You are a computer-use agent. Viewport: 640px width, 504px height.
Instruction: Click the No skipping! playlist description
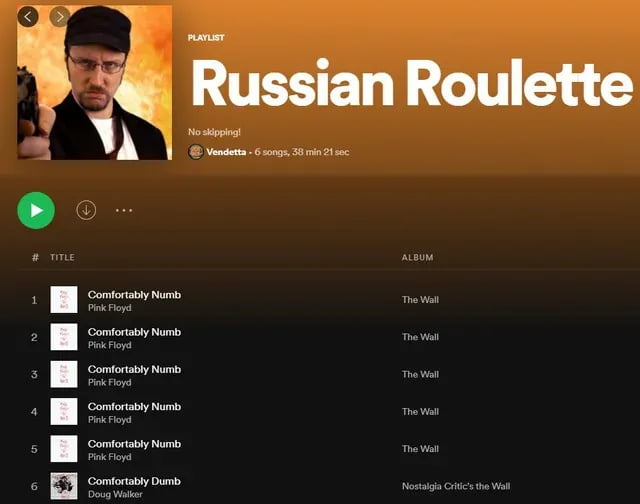coord(214,132)
